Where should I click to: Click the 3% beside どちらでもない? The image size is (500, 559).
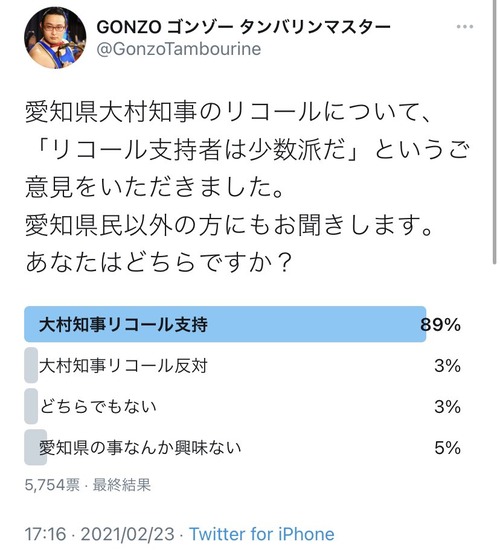tap(448, 406)
